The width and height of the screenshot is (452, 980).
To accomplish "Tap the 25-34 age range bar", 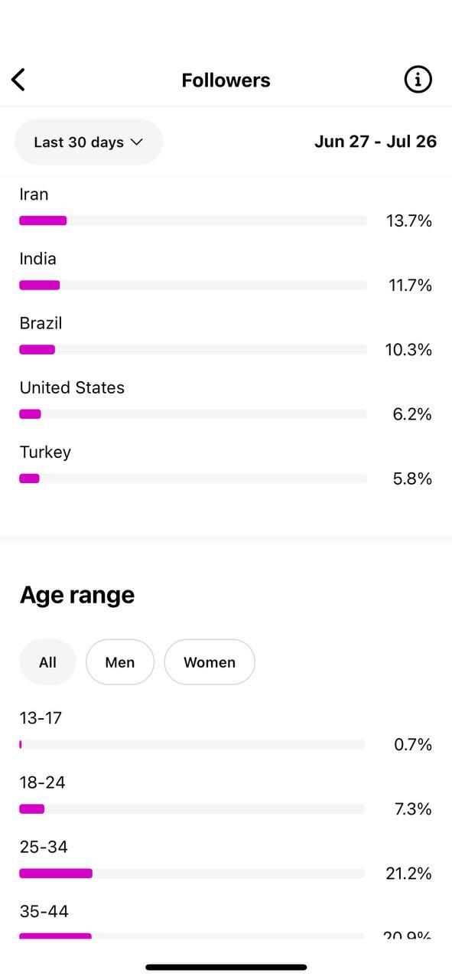I will point(192,873).
